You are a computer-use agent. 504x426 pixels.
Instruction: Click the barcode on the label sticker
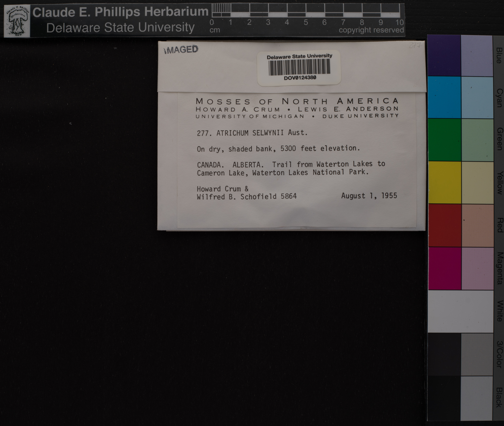click(x=299, y=67)
